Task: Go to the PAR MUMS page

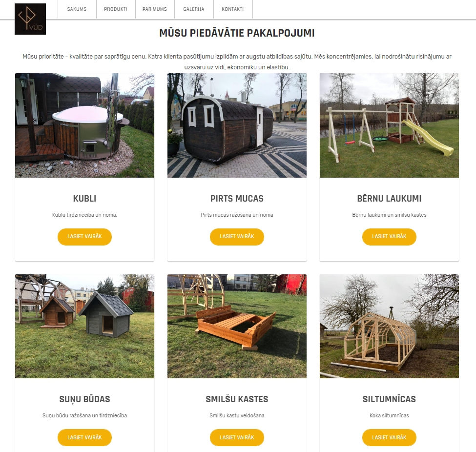Action: pyautogui.click(x=155, y=9)
